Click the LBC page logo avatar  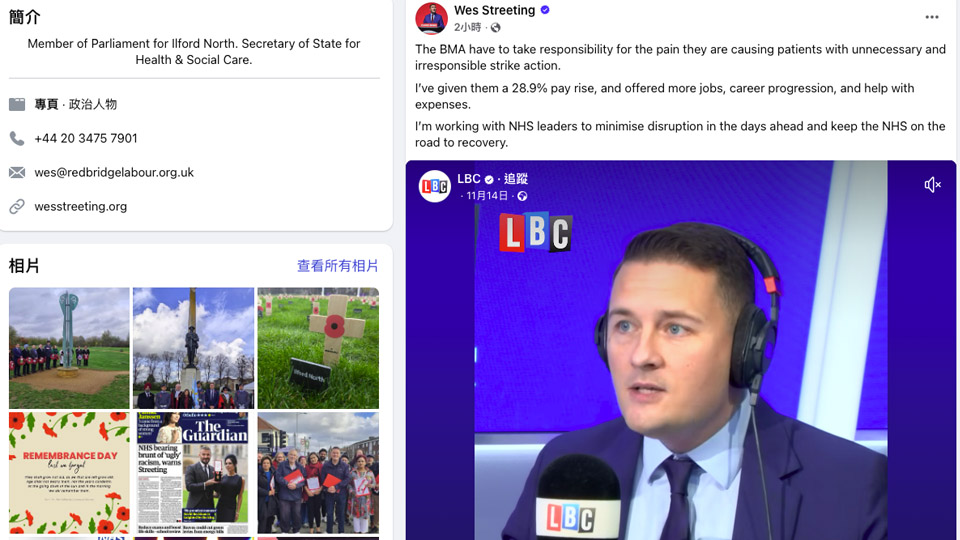pos(435,186)
